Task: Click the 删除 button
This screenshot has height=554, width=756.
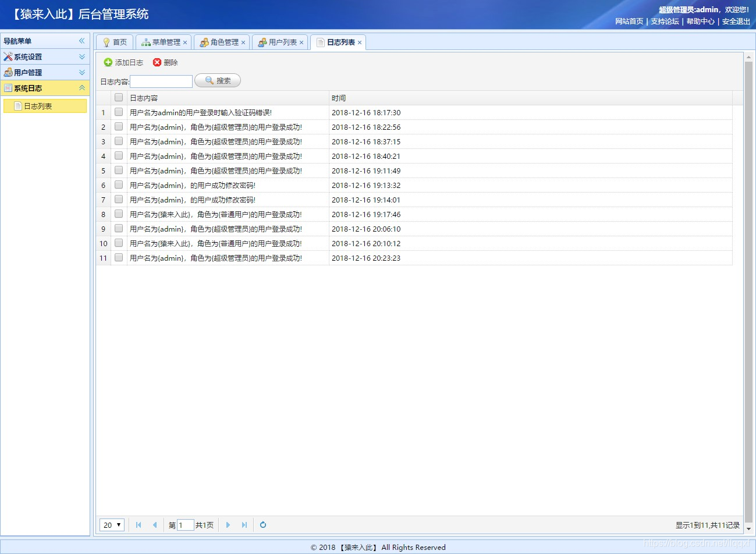Action: tap(165, 62)
